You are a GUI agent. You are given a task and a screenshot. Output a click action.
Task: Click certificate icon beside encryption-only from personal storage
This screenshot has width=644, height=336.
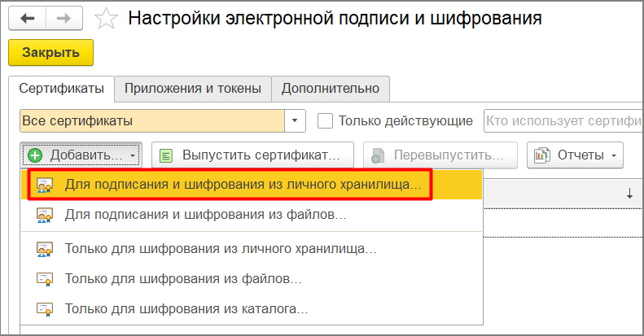(44, 250)
